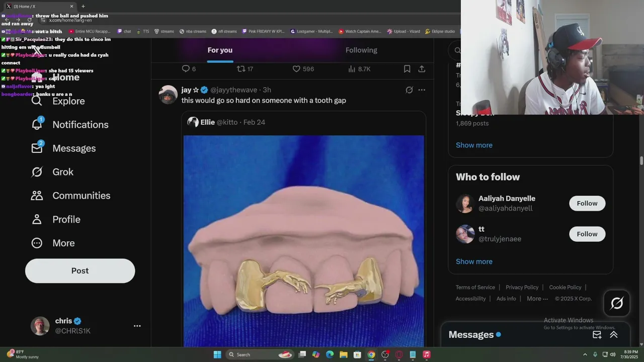Open the nba streams bookmark
644x362 pixels.
pos(192,31)
